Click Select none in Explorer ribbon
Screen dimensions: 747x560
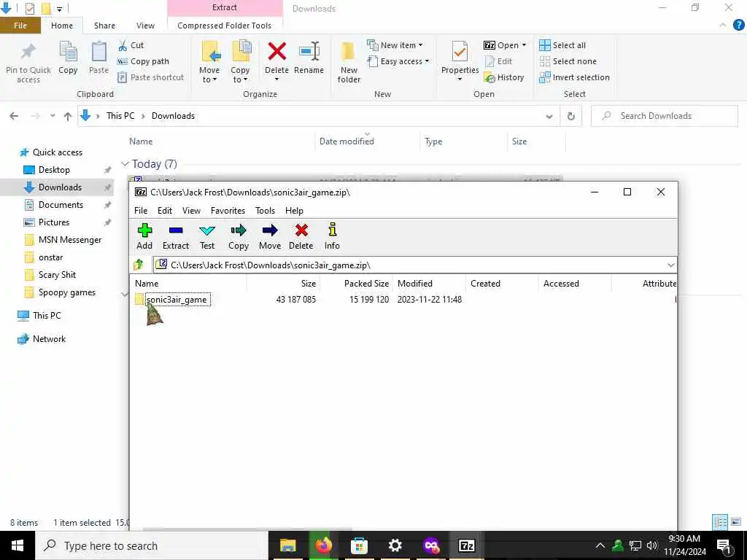coord(568,61)
